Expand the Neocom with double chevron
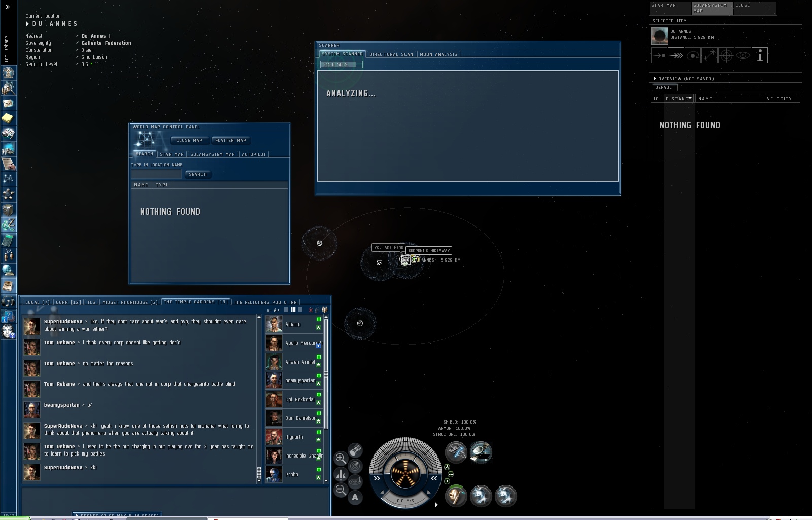 pos(8,7)
